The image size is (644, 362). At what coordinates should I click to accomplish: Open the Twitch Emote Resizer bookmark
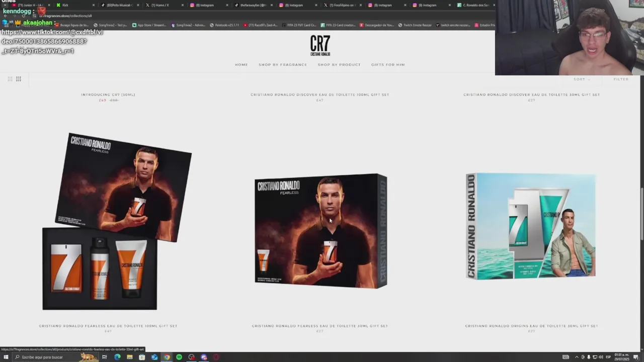point(415,25)
